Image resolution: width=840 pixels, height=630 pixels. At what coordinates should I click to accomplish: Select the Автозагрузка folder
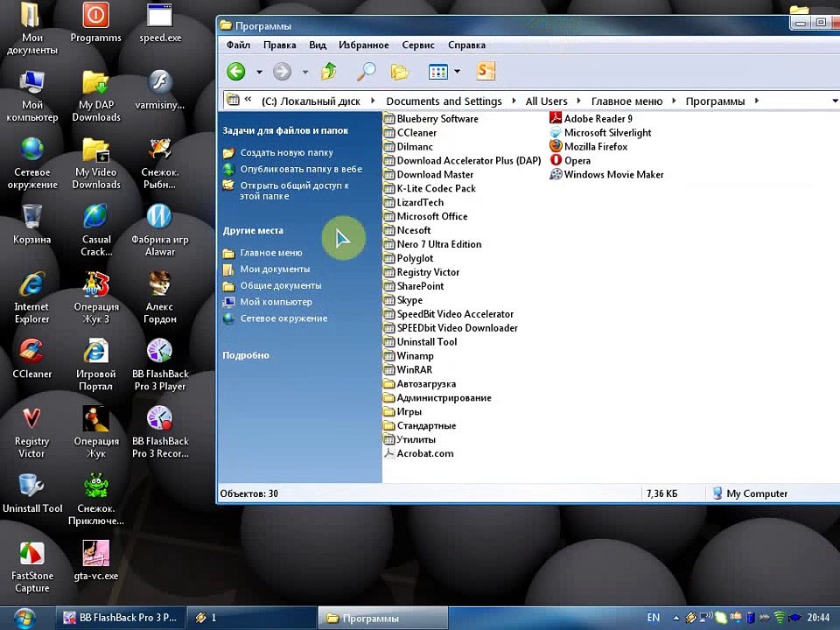pos(420,383)
